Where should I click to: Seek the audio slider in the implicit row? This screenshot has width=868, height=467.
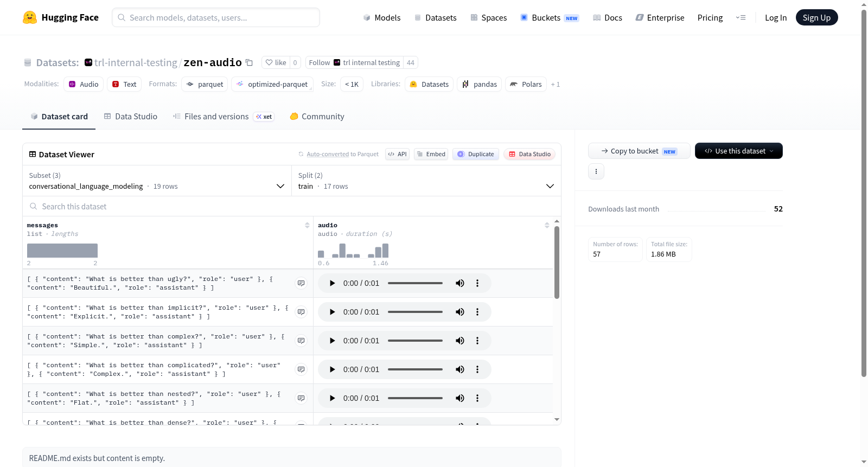click(x=415, y=312)
